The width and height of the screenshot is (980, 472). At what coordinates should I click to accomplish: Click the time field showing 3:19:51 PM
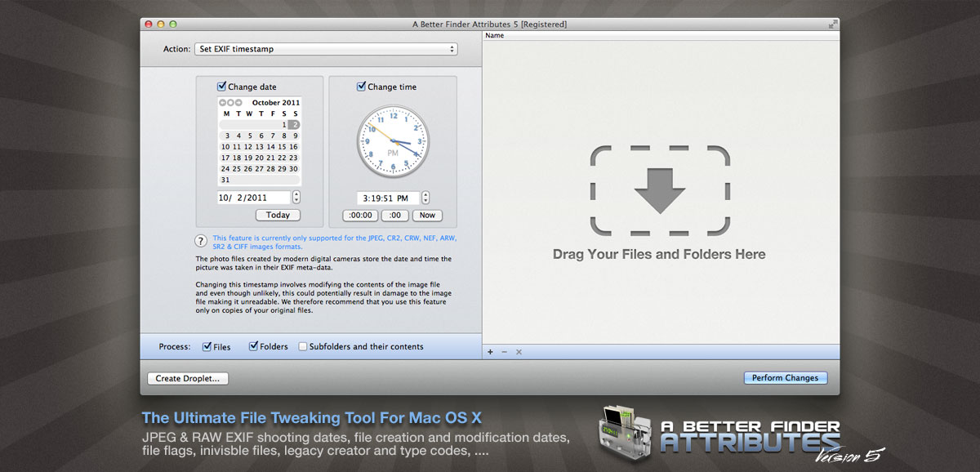[x=388, y=198]
